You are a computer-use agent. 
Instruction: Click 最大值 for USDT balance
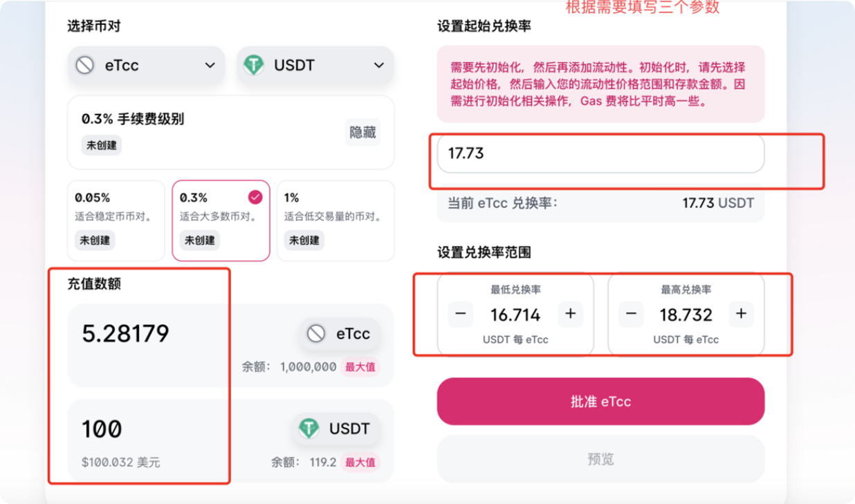360,463
